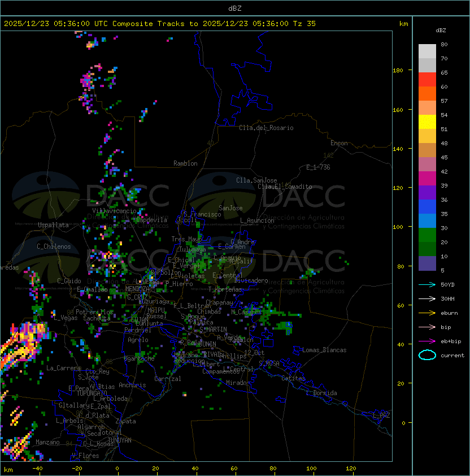Viewport: 470px width, 476px height.
Task: Click the Tres_Mayo place label
Action: [186, 239]
